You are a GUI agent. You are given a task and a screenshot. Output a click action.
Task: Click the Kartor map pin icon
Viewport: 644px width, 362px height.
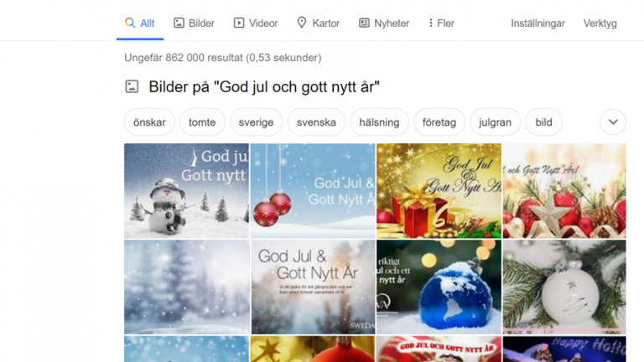(302, 23)
